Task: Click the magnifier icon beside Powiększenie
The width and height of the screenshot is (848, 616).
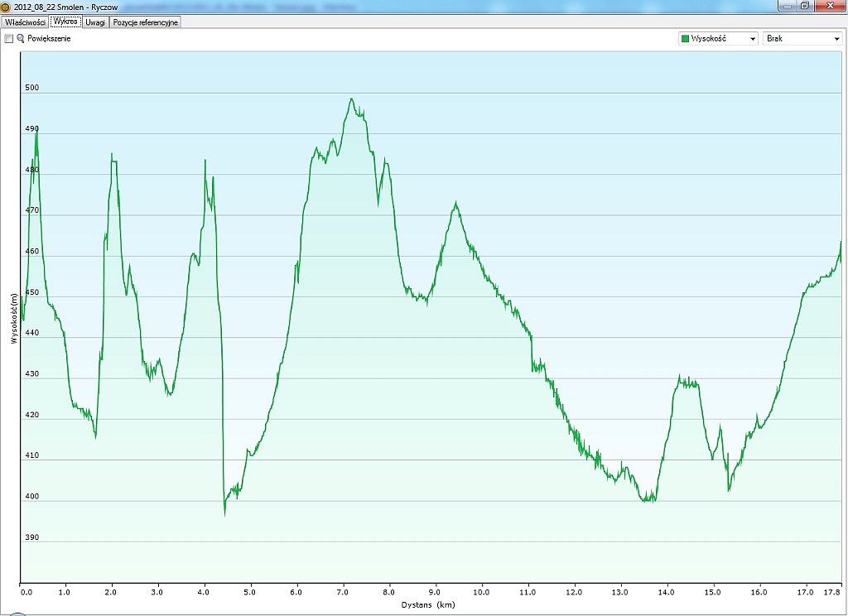Action: [x=21, y=39]
